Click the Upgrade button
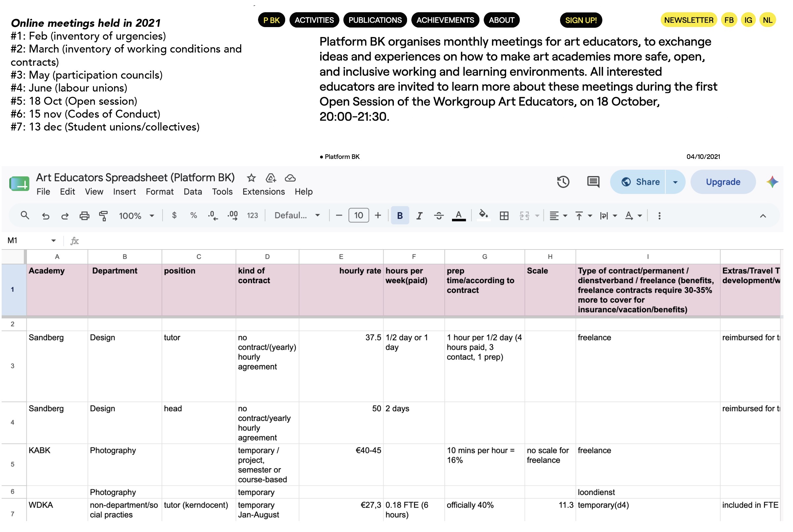Image resolution: width=793 pixels, height=532 pixels. point(723,182)
